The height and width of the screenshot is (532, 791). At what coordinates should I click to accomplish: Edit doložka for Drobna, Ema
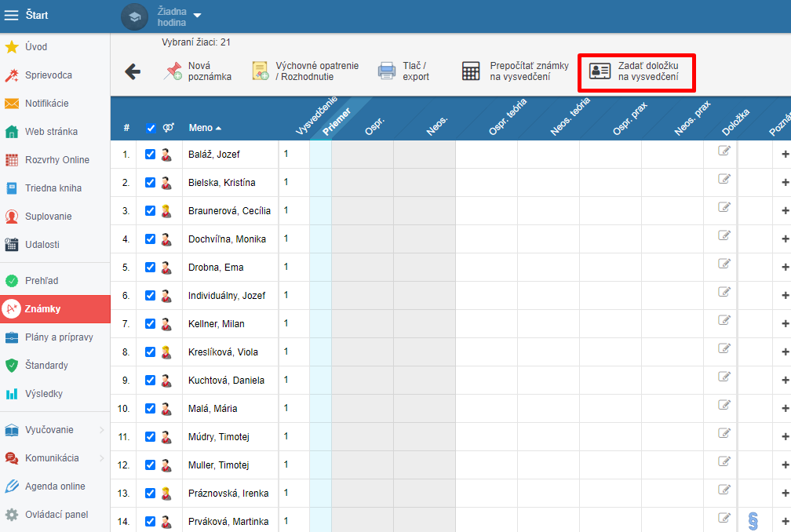coord(724,264)
